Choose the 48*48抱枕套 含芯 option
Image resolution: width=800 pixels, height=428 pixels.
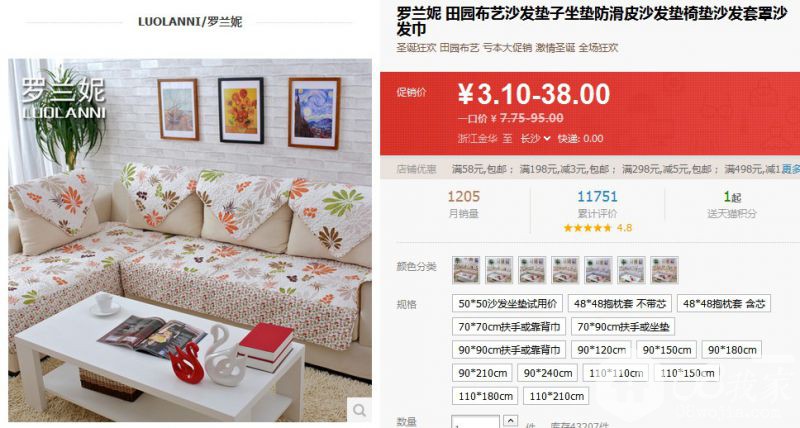724,304
